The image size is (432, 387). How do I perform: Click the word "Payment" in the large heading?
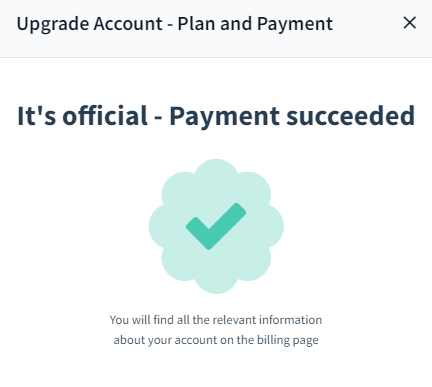pyautogui.click(x=225, y=117)
